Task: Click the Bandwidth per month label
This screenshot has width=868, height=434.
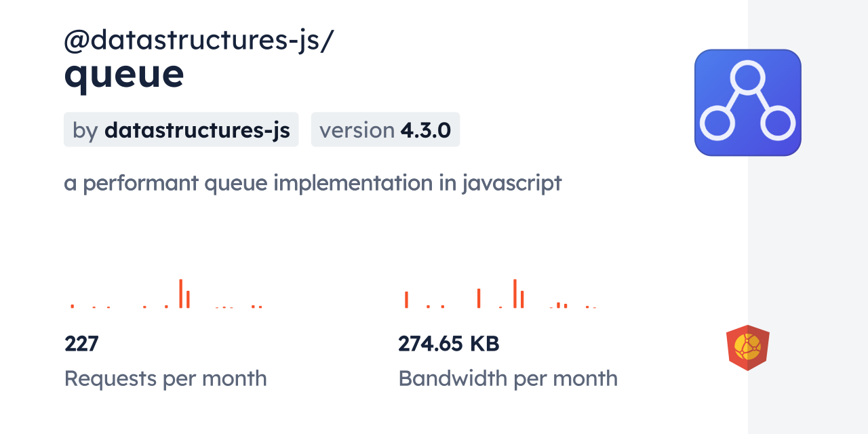Action: [x=508, y=378]
